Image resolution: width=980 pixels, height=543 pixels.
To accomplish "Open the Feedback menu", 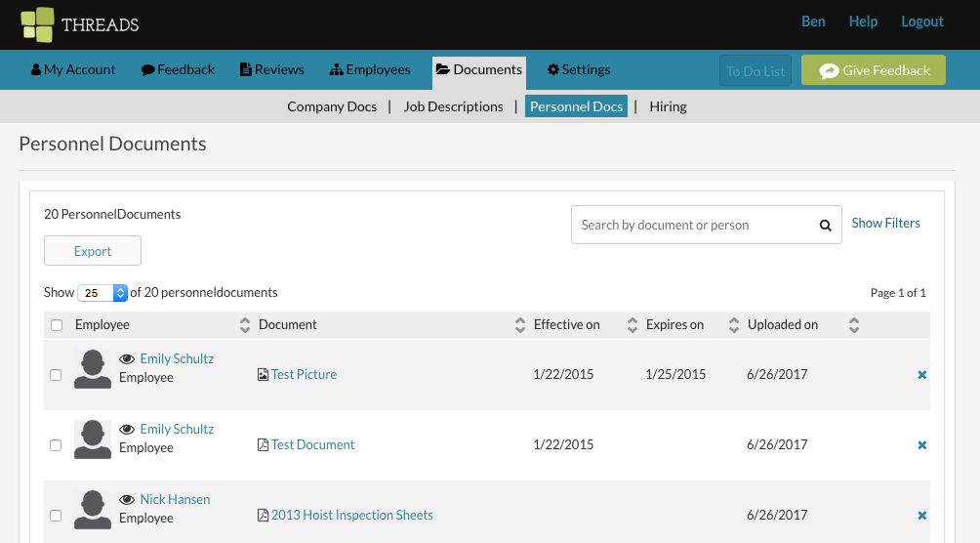I will pyautogui.click(x=178, y=69).
